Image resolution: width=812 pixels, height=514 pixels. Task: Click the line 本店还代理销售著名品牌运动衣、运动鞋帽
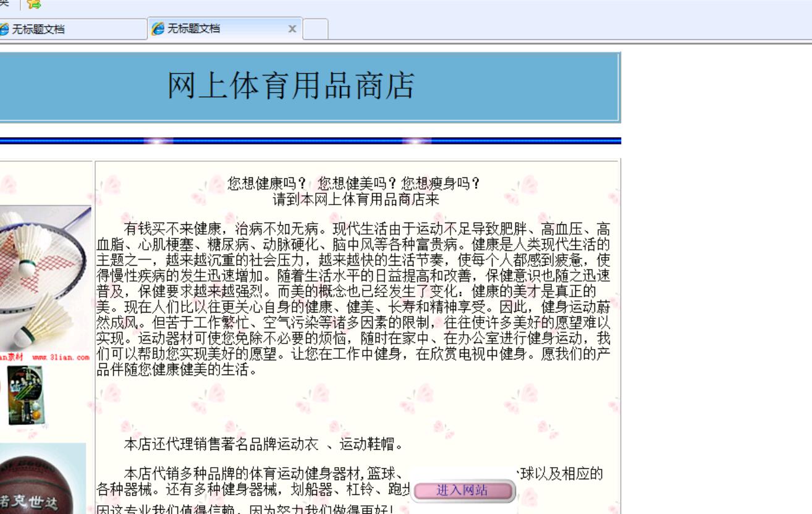[x=264, y=444]
